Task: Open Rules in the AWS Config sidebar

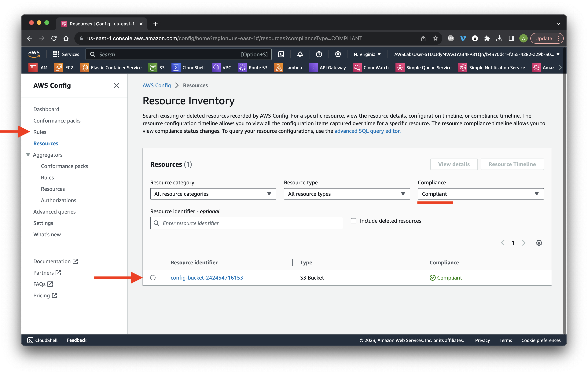Action: click(x=40, y=132)
